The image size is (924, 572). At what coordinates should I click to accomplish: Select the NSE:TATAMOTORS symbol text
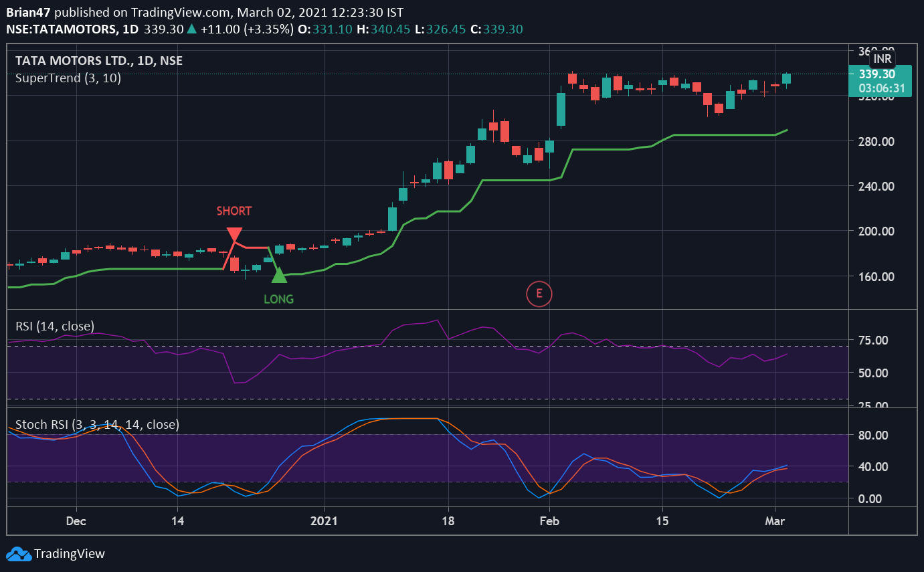coord(61,29)
